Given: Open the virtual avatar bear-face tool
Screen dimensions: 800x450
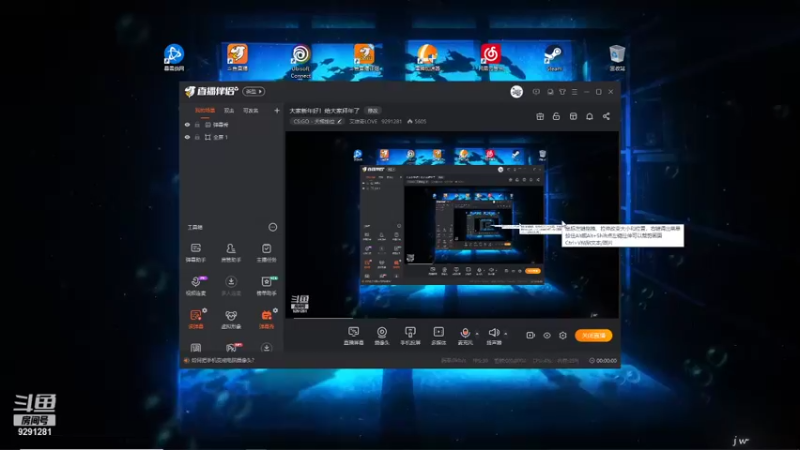Looking at the screenshot, I should pyautogui.click(x=231, y=319).
